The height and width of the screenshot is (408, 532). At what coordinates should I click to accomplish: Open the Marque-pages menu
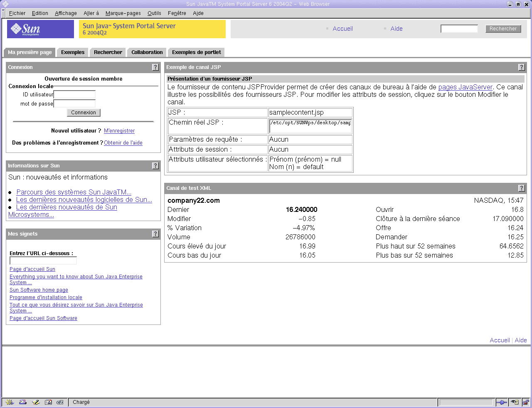pos(123,13)
